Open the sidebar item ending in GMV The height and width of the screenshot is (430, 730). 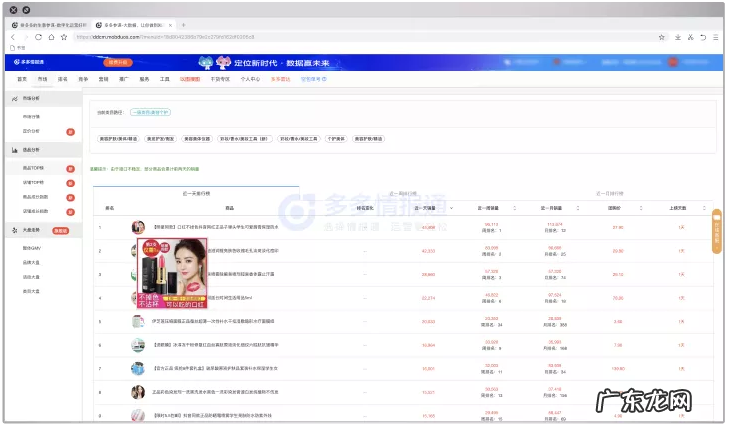32,249
